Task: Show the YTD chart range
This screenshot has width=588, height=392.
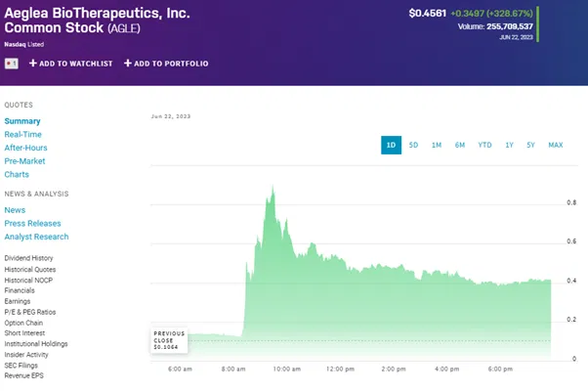Action: pyautogui.click(x=484, y=145)
